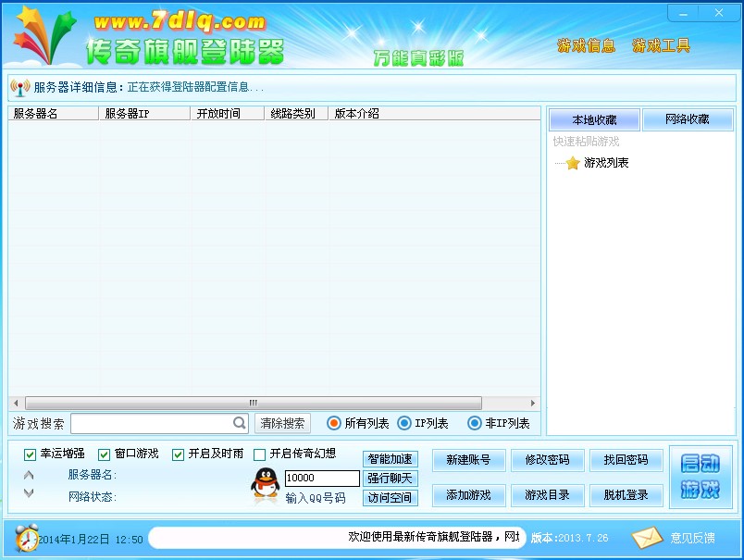Click the down chevron arrow near 网络状态
This screenshot has height=560, width=744.
(x=29, y=492)
